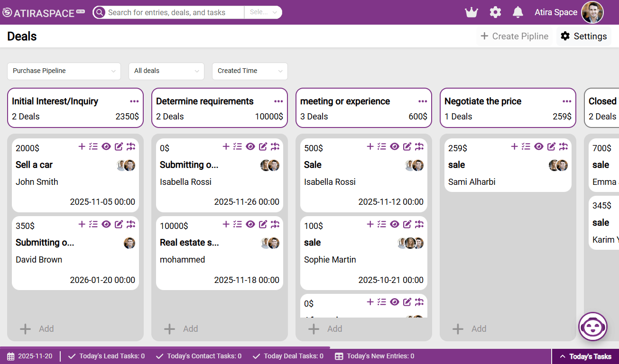
Task: Open the notifications bell
Action: click(518, 12)
